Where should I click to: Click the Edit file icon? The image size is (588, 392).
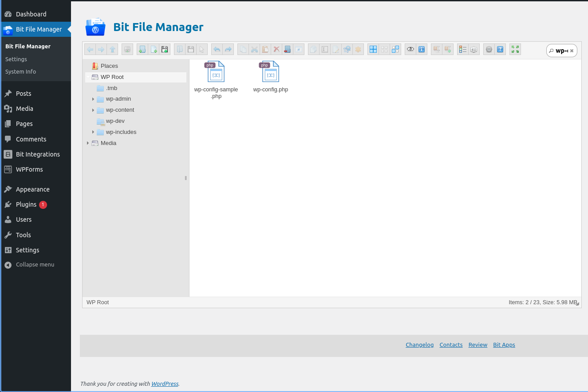click(x=336, y=49)
